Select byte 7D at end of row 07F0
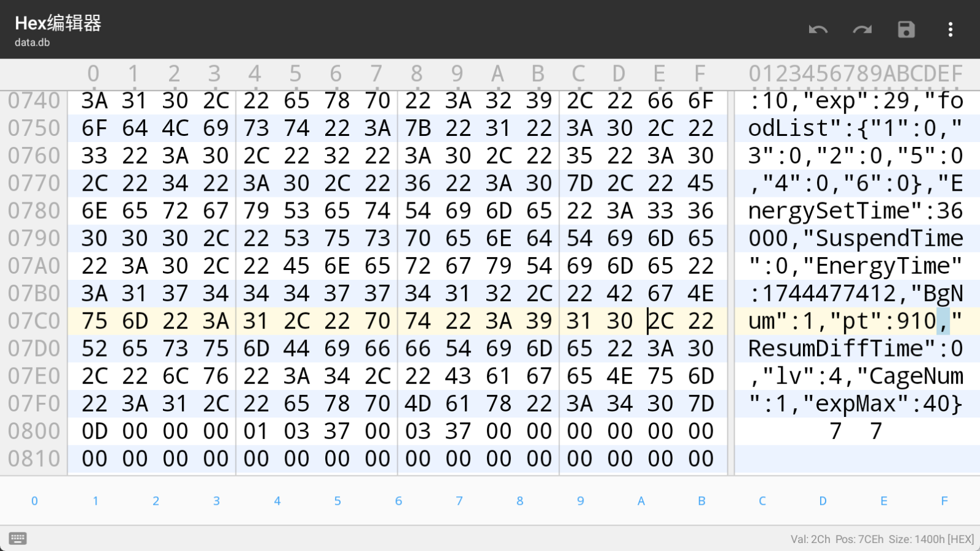Screen dimensions: 980x551 click(700, 403)
